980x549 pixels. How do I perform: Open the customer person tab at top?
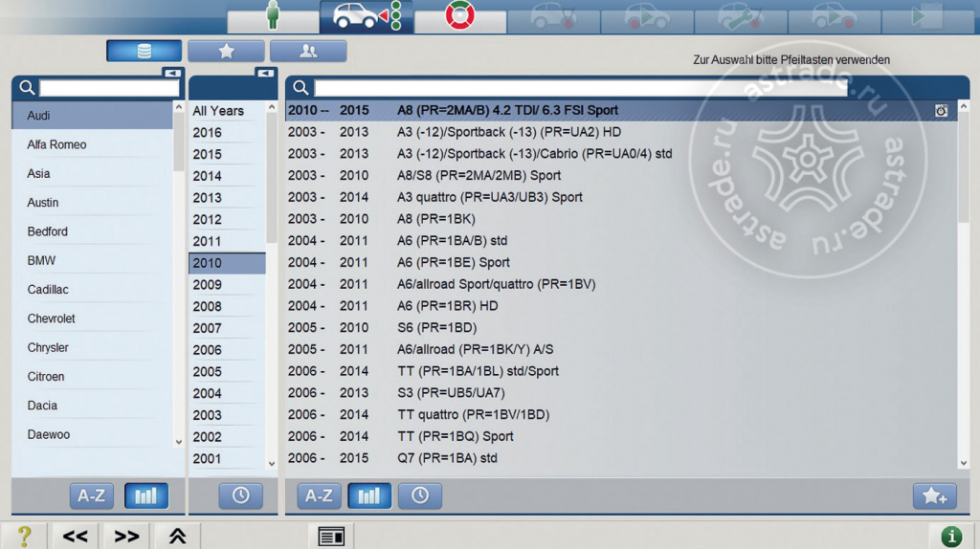pyautogui.click(x=273, y=16)
